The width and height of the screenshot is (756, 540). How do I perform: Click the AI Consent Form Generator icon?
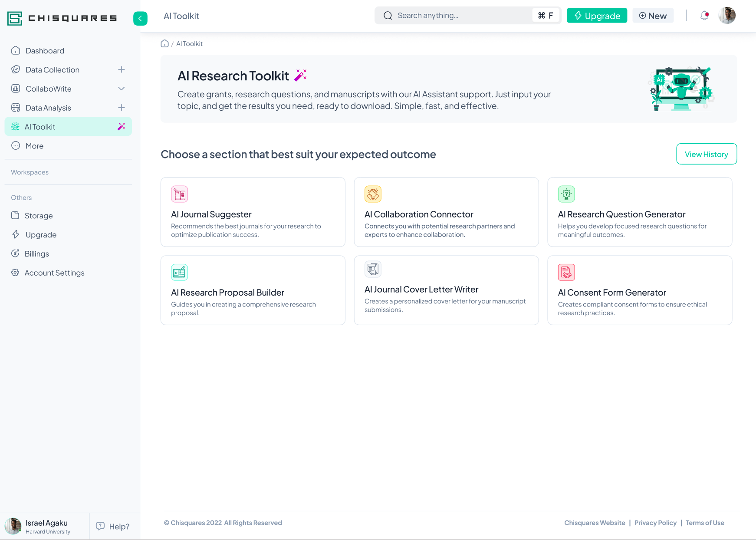(566, 272)
